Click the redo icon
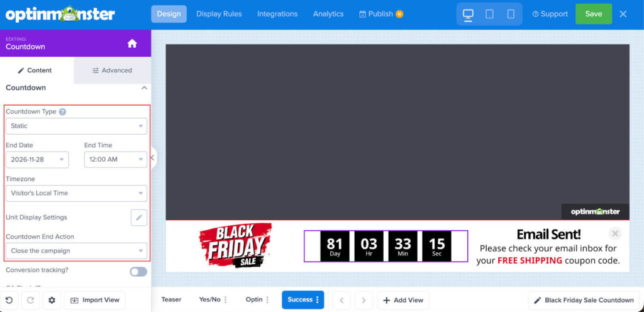 pyautogui.click(x=30, y=300)
